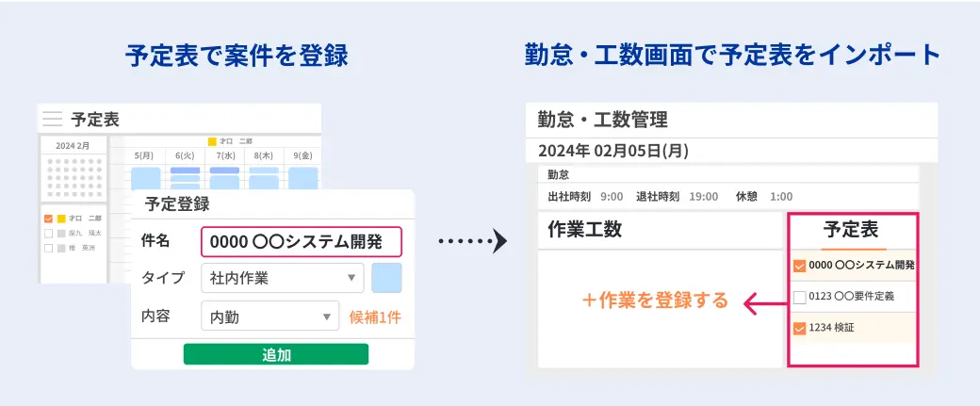
Task: Click the green 追加 button
Action: (x=275, y=354)
